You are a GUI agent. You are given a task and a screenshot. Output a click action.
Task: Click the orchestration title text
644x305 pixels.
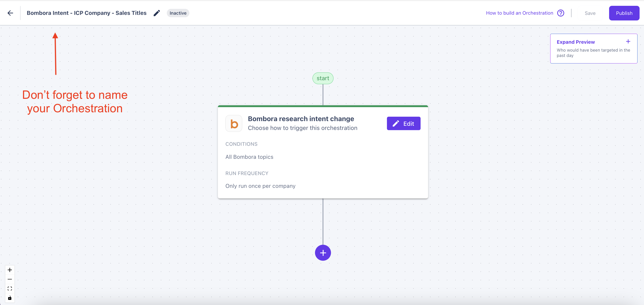(87, 13)
